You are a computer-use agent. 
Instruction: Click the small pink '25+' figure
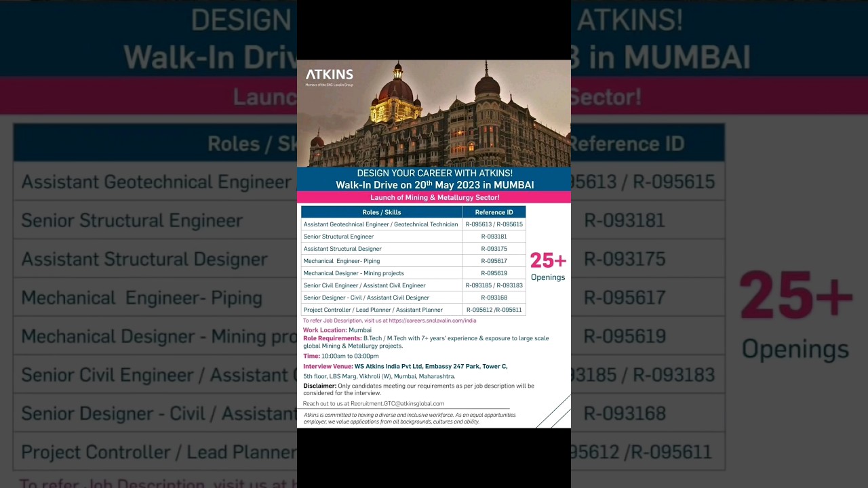click(548, 261)
